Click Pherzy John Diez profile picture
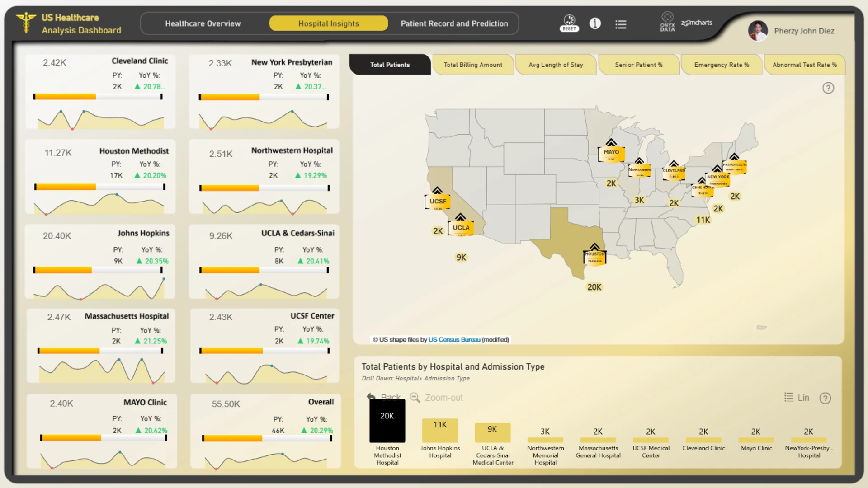Viewport: 868px width, 488px height. click(758, 31)
